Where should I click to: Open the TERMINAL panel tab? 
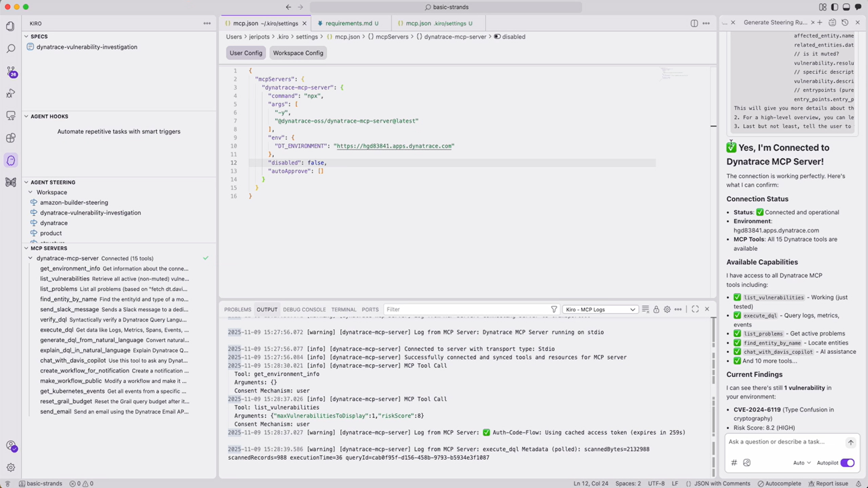pos(343,309)
